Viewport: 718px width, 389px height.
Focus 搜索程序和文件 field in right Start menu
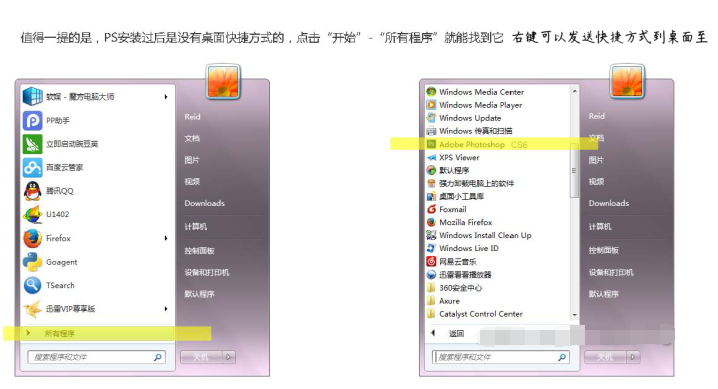point(501,357)
